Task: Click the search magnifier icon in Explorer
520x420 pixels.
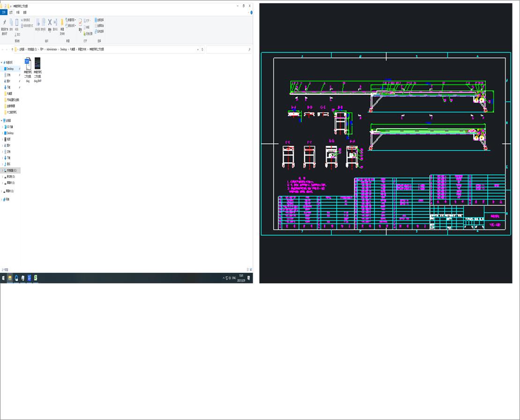Action: 249,49
